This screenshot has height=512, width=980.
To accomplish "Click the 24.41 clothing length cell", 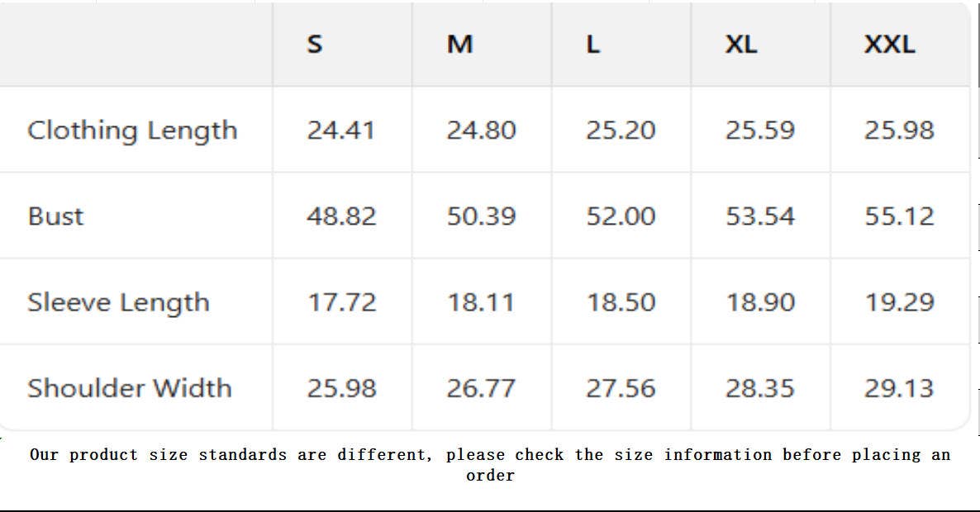I will tap(341, 130).
